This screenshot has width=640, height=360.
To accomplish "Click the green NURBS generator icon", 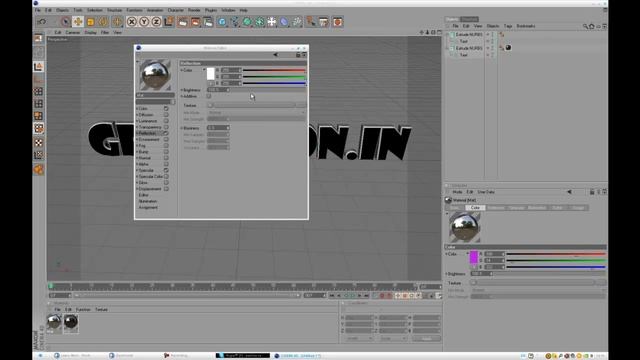I will point(247,22).
